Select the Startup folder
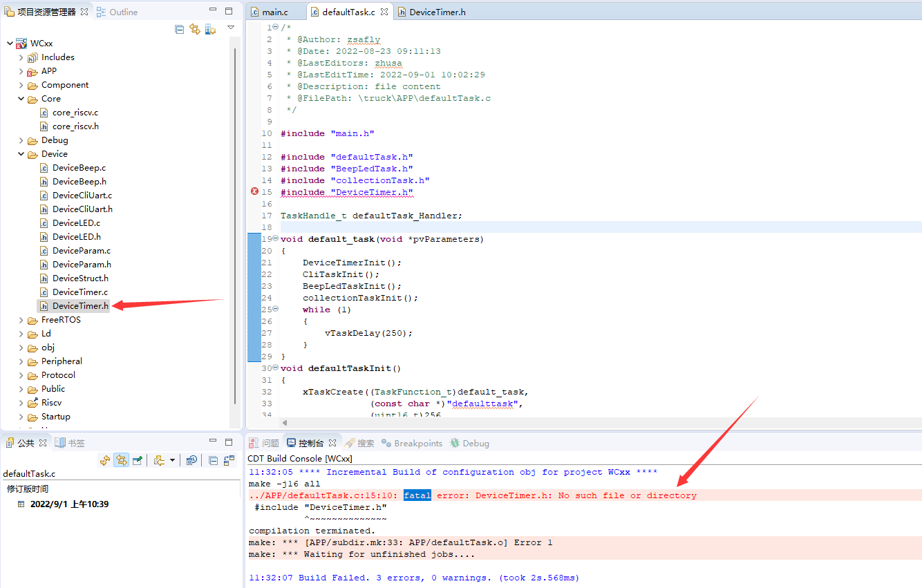Viewport: 922px width, 588px height. coord(55,417)
